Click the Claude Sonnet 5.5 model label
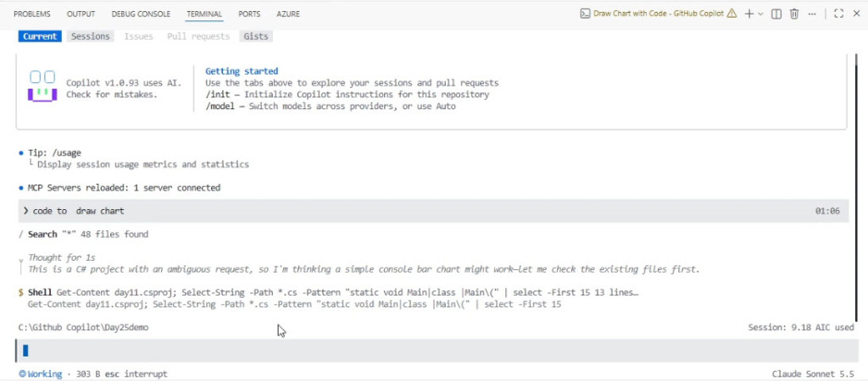This screenshot has height=381, width=868. tap(813, 374)
